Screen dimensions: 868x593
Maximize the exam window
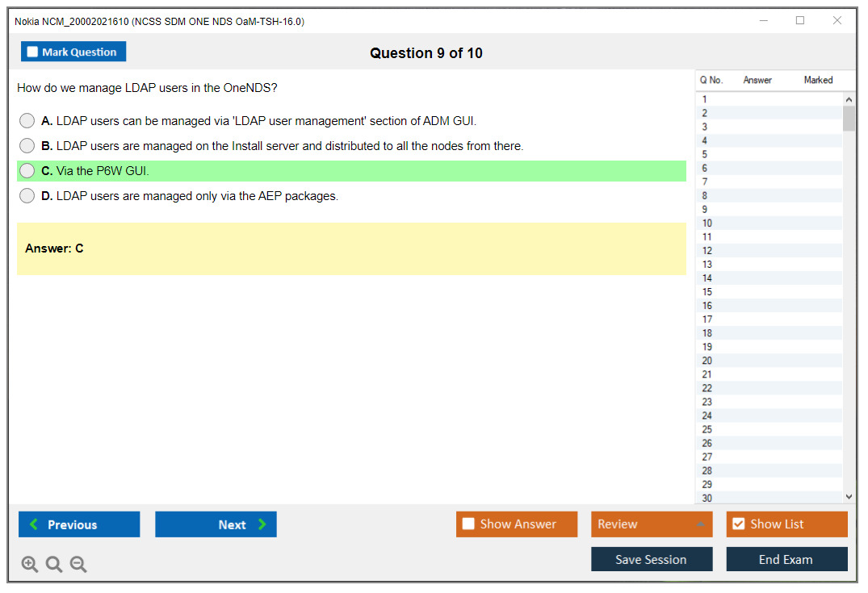[x=800, y=21]
